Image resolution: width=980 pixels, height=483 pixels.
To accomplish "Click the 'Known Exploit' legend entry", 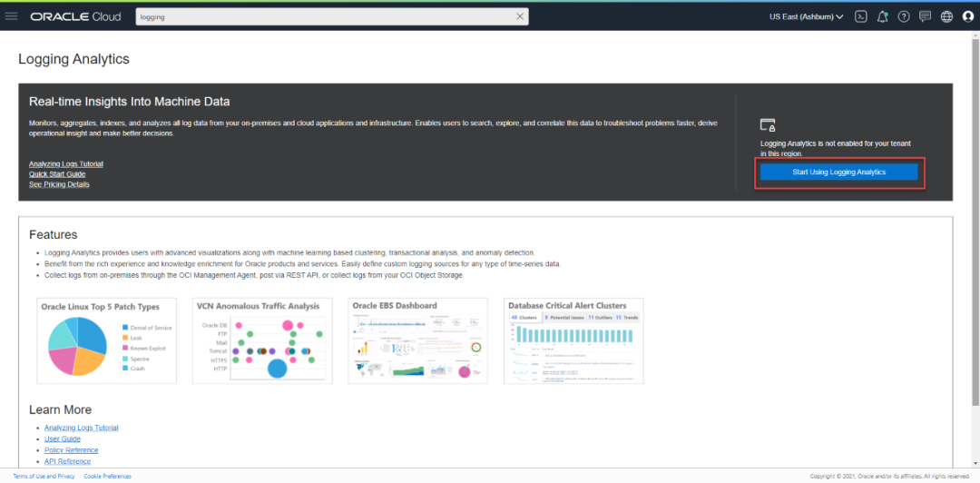I will (143, 349).
